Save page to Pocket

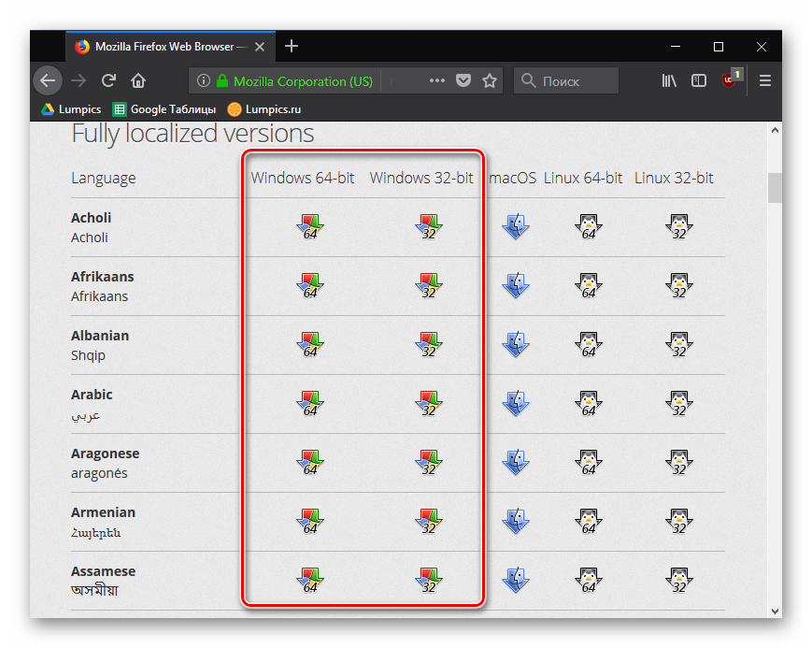[463, 80]
